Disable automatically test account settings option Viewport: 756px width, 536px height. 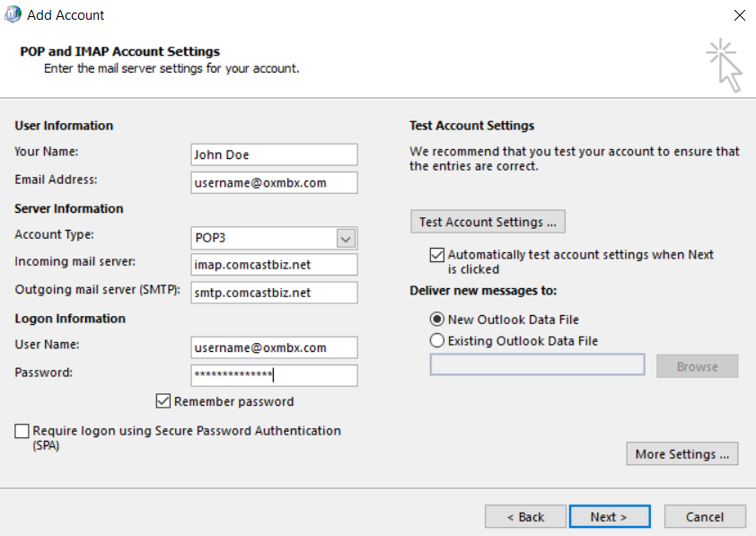pos(436,254)
